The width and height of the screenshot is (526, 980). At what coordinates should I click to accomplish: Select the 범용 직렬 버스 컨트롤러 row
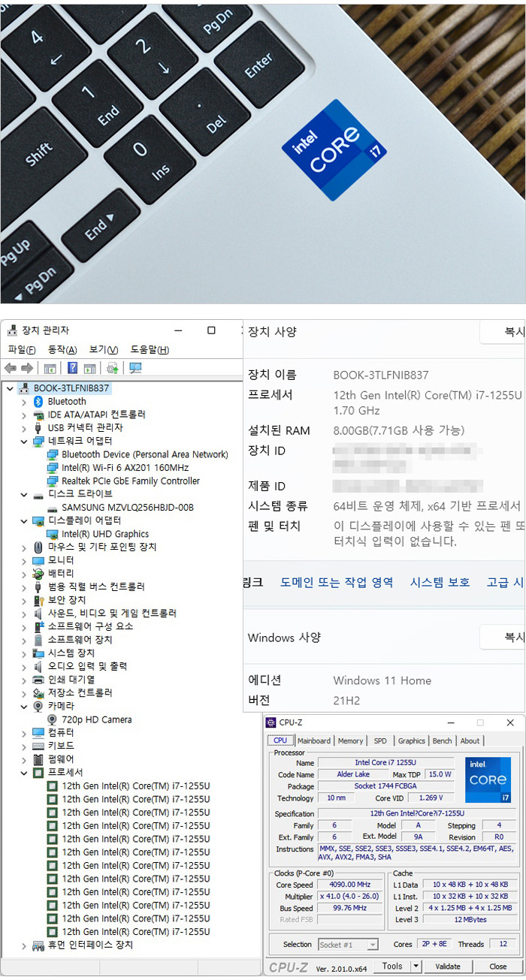click(96, 586)
